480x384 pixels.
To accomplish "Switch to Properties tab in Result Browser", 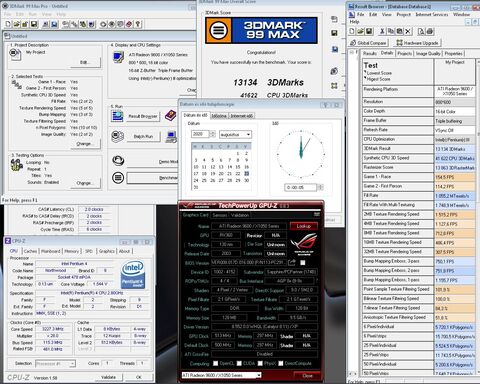I will click(x=454, y=53).
